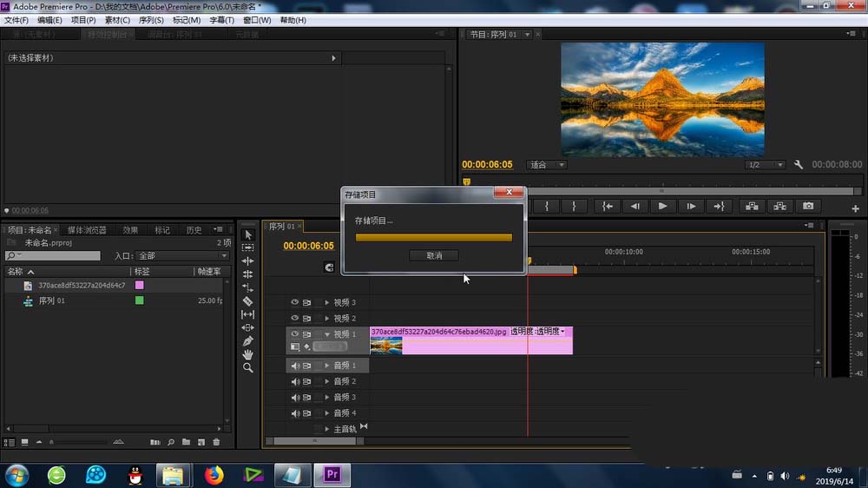Open the 编辑(E) menu
This screenshot has width=868, height=488.
tap(49, 20)
